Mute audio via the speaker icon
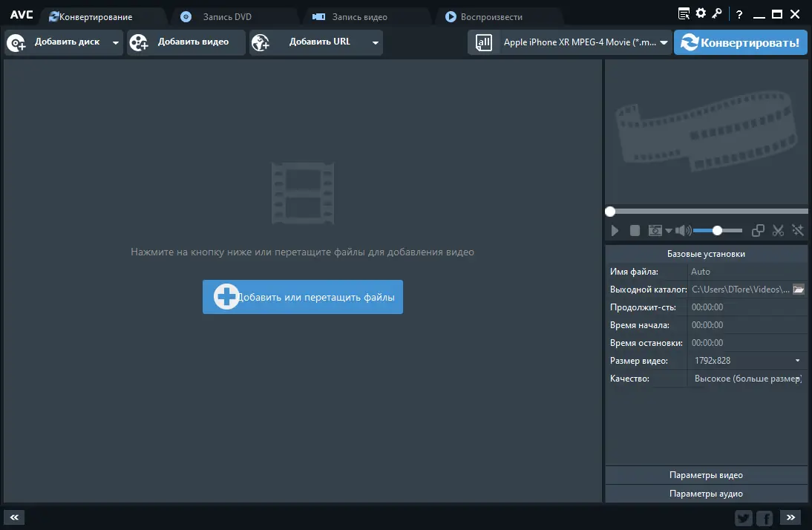The image size is (812, 530). [x=681, y=230]
